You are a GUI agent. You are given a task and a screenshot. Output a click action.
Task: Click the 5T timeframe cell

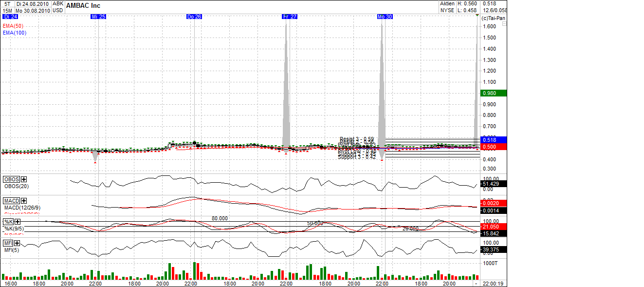point(7,3)
